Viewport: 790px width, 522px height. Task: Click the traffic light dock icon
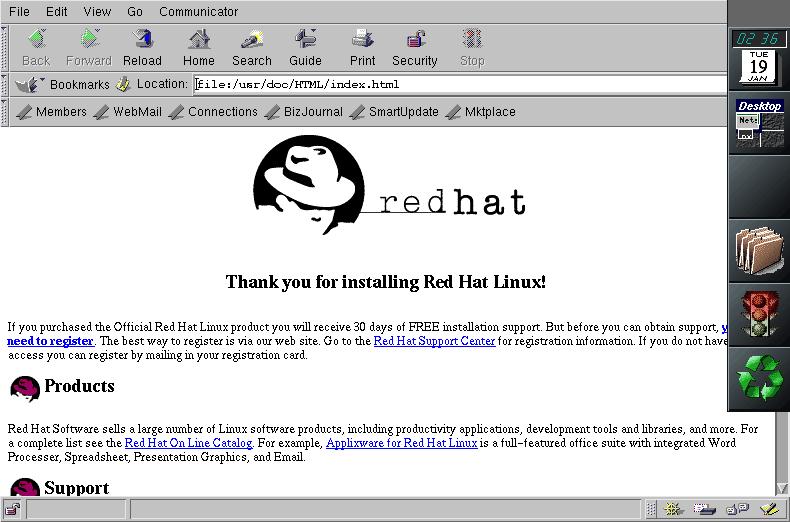coord(759,315)
